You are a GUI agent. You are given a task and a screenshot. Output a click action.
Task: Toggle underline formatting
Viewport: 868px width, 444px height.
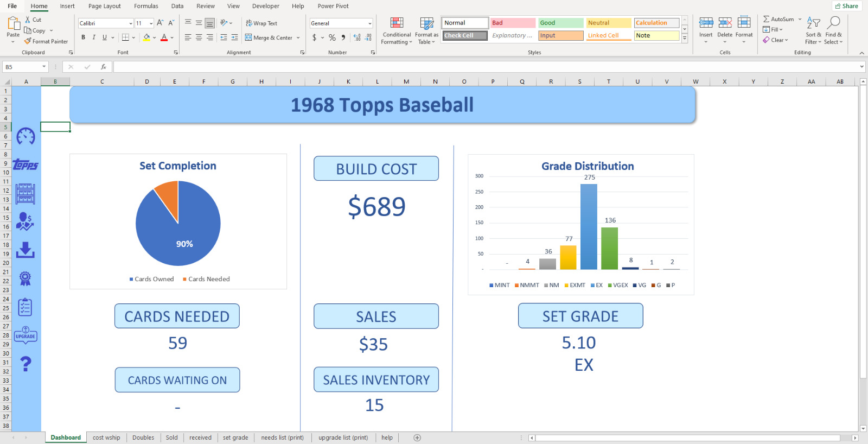tap(105, 37)
